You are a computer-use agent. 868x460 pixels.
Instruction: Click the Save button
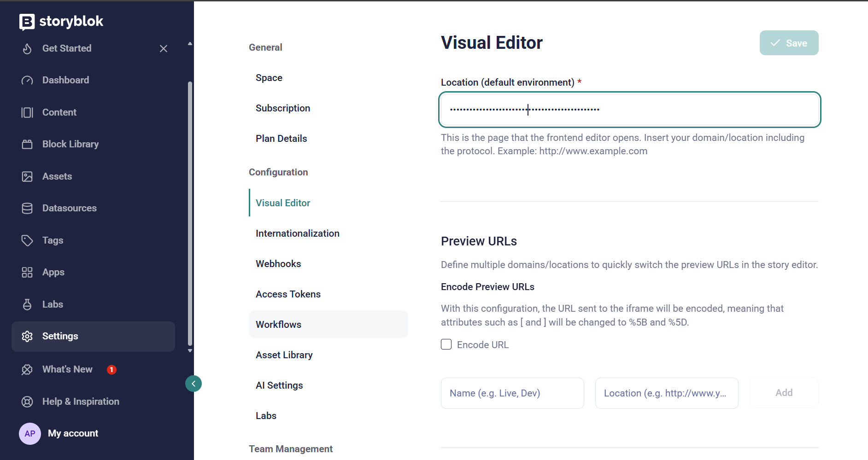tap(789, 43)
